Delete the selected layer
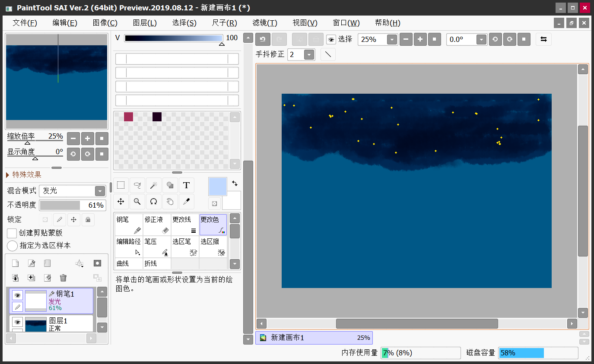The width and height of the screenshot is (594, 364). coord(63,278)
